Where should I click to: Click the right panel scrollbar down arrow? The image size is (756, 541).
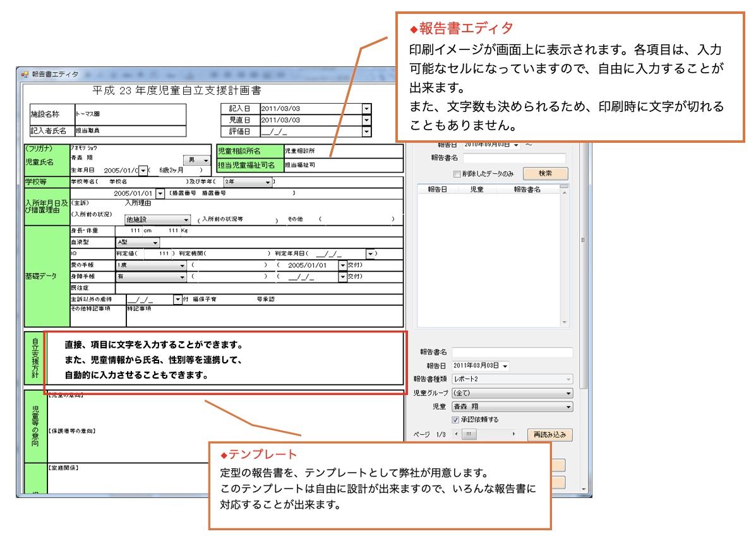coord(584,489)
